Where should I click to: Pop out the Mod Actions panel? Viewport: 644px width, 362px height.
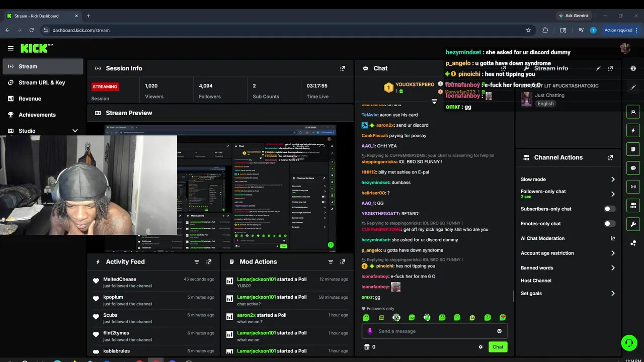point(343,262)
